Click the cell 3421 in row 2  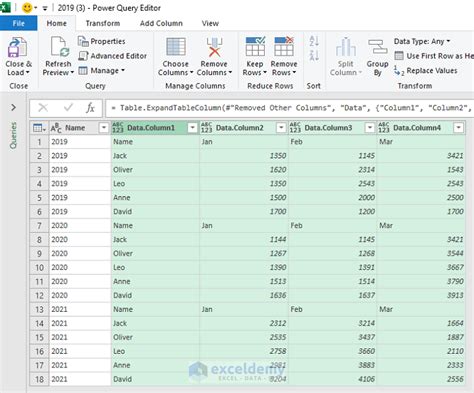(421, 156)
